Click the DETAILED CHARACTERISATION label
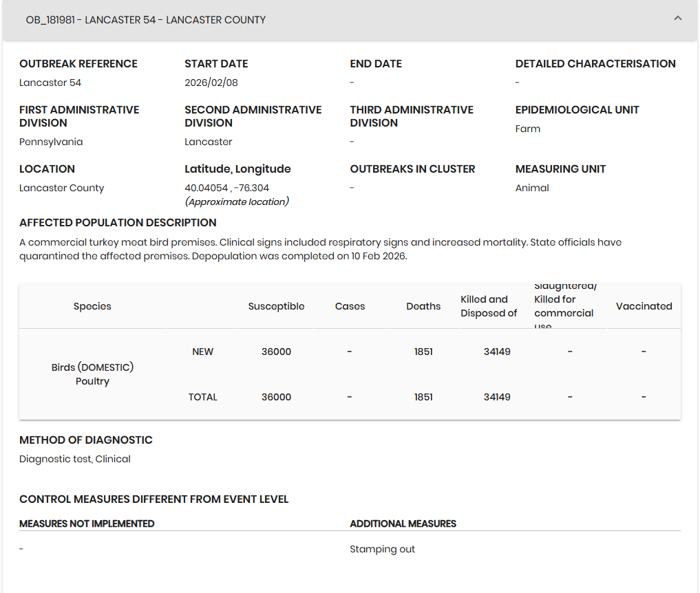The image size is (700, 593). (x=595, y=64)
